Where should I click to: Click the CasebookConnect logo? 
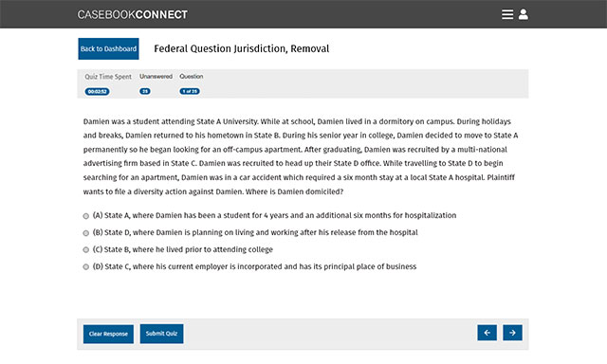(133, 15)
